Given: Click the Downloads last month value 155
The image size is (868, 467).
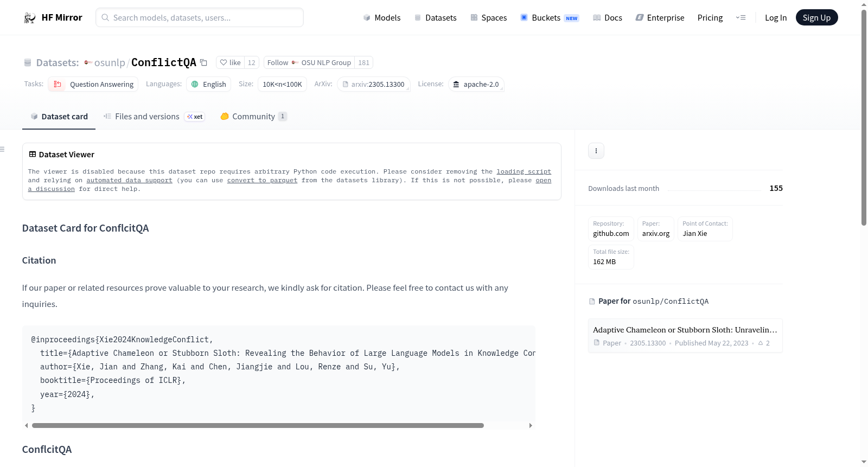Looking at the screenshot, I should (x=776, y=188).
